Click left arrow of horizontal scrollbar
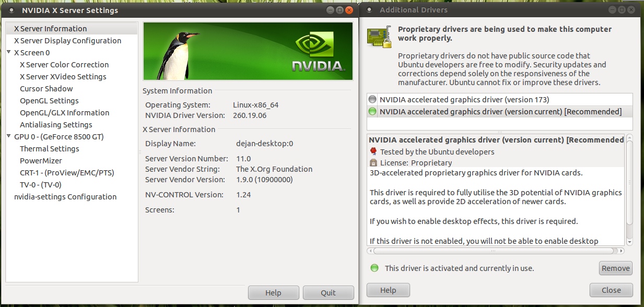Screen dimensions: 644x307 [370, 251]
